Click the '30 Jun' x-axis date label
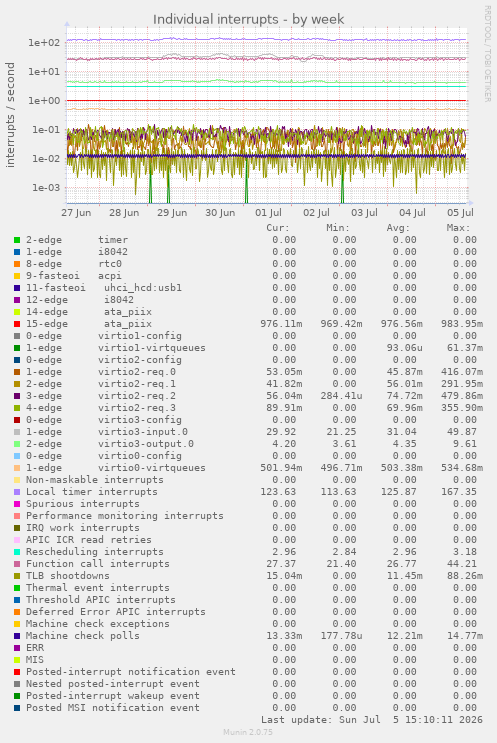Screen dimensions: 497x743 (x=220, y=213)
